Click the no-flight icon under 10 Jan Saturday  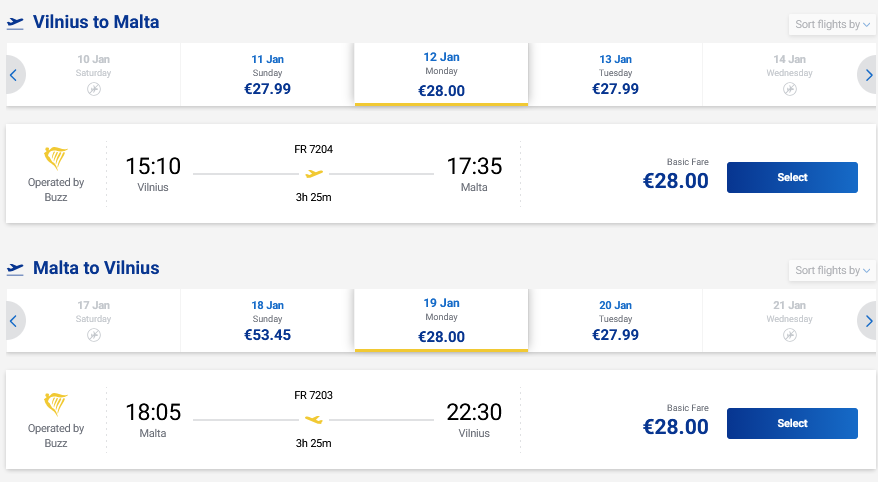coord(93,89)
